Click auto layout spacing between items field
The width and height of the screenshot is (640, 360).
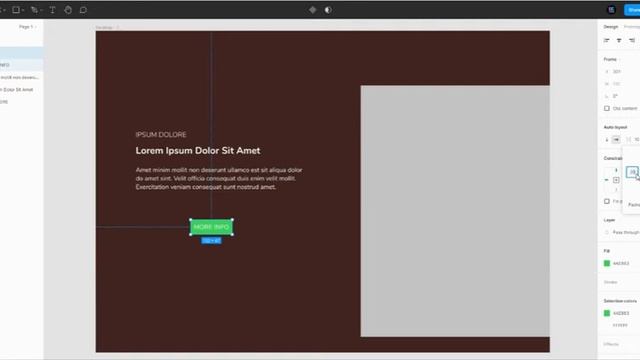click(x=633, y=140)
